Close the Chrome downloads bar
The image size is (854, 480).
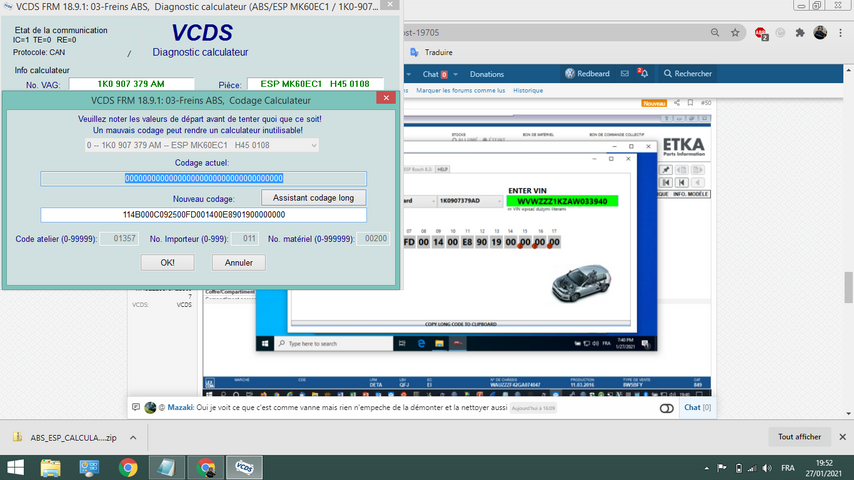(843, 437)
